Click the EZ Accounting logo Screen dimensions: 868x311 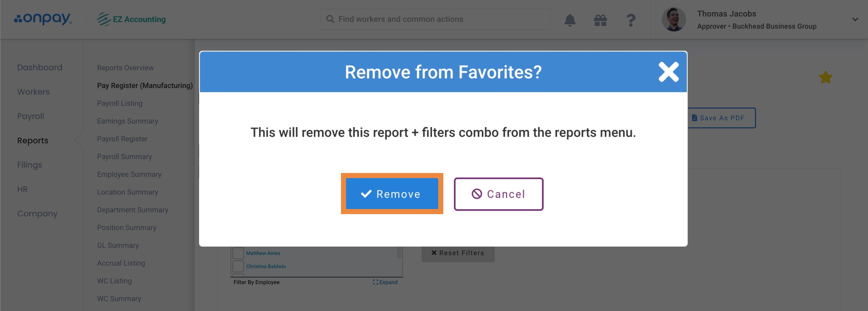tap(132, 19)
